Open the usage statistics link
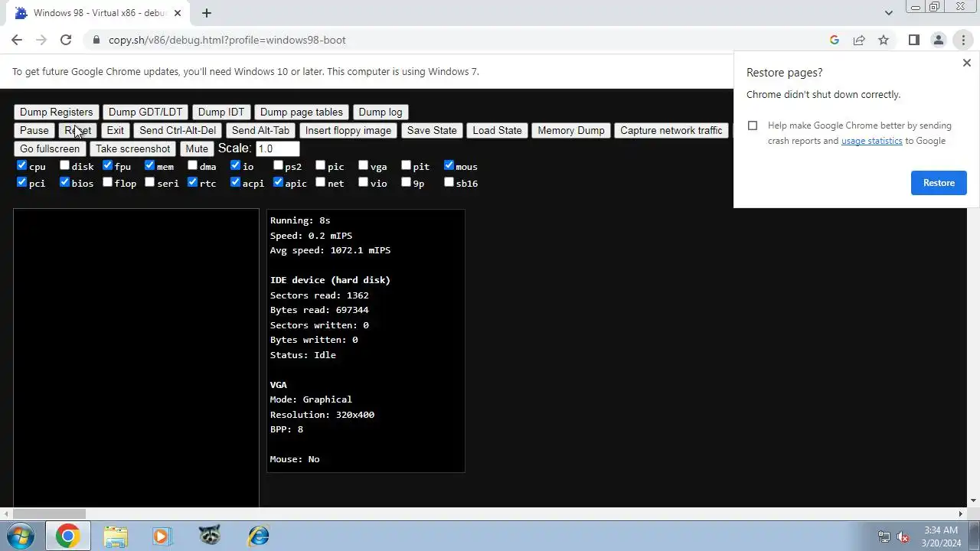This screenshot has height=551, width=980. point(872,141)
